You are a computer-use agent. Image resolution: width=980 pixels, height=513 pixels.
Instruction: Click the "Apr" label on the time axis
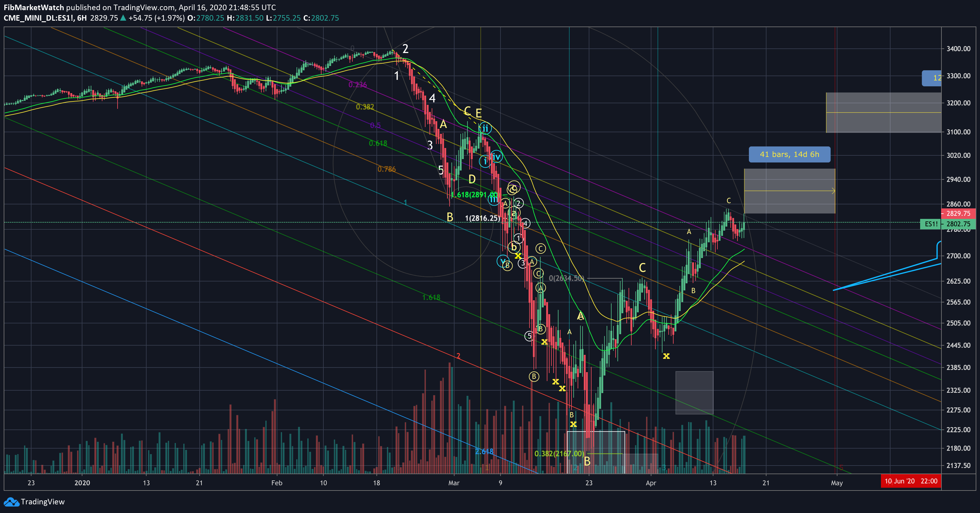[650, 483]
